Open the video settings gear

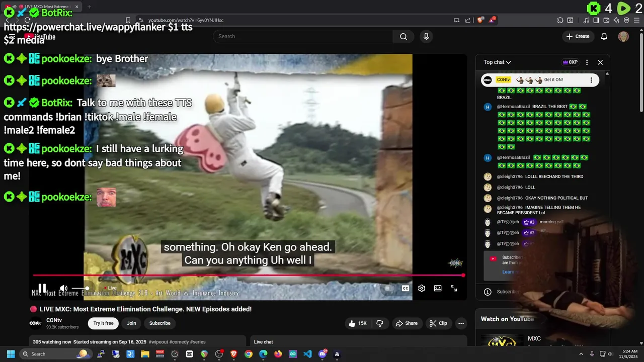point(422,288)
